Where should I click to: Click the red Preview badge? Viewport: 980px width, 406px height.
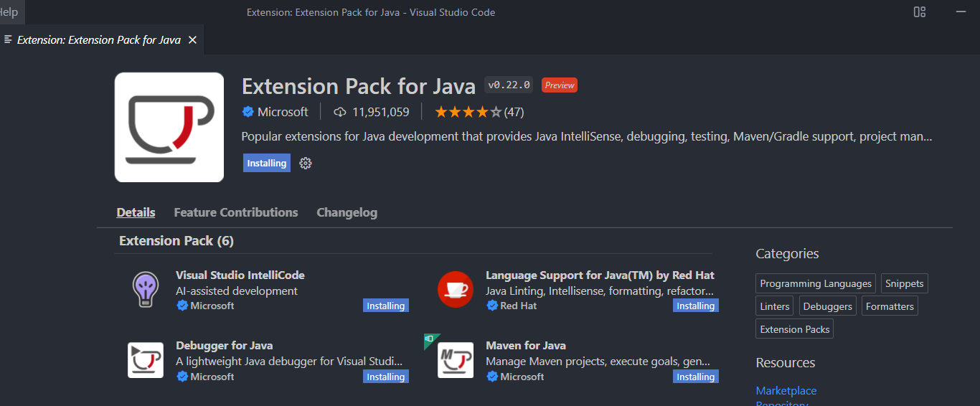pyautogui.click(x=560, y=85)
